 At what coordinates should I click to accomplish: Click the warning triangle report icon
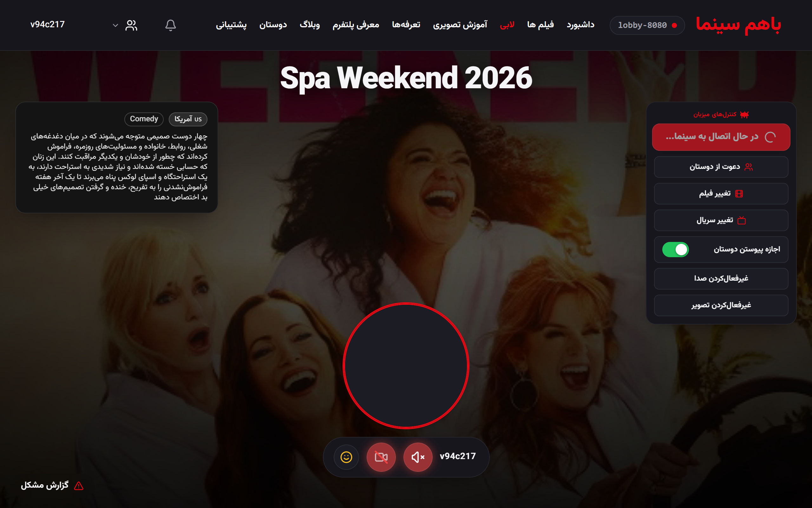point(79,485)
